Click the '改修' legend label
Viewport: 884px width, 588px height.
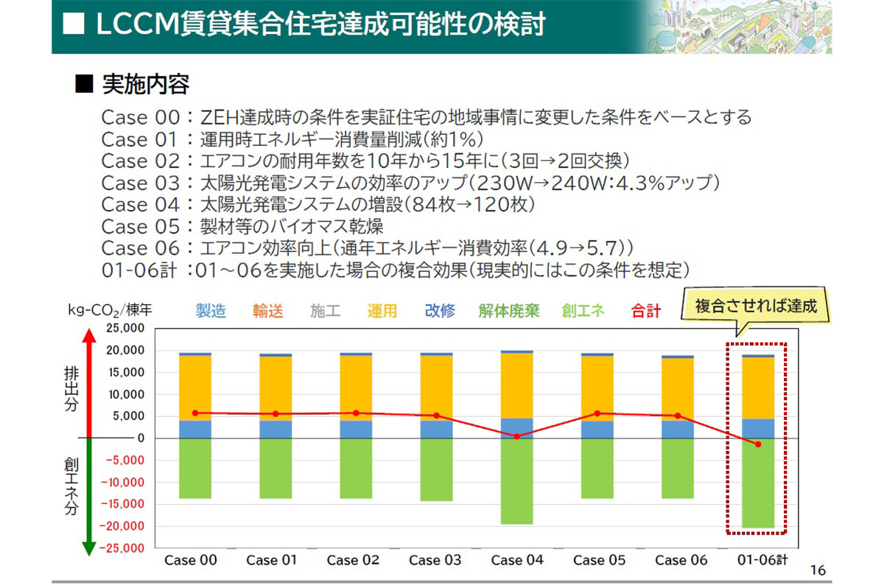[x=440, y=311]
